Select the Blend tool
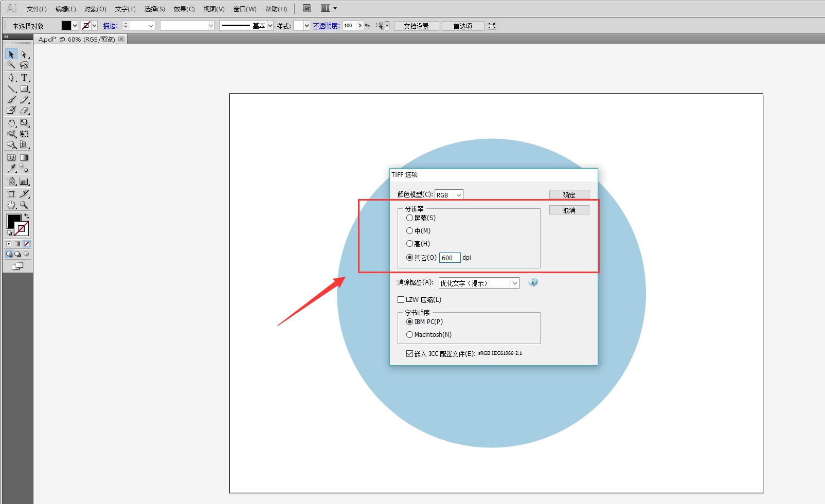The height and width of the screenshot is (504, 825). pyautogui.click(x=24, y=168)
